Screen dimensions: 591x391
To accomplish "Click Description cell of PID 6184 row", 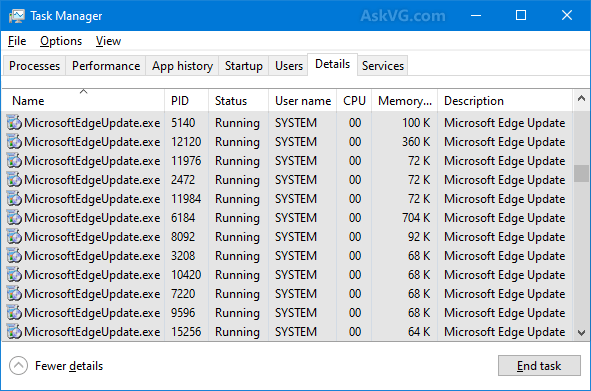I will coord(505,218).
